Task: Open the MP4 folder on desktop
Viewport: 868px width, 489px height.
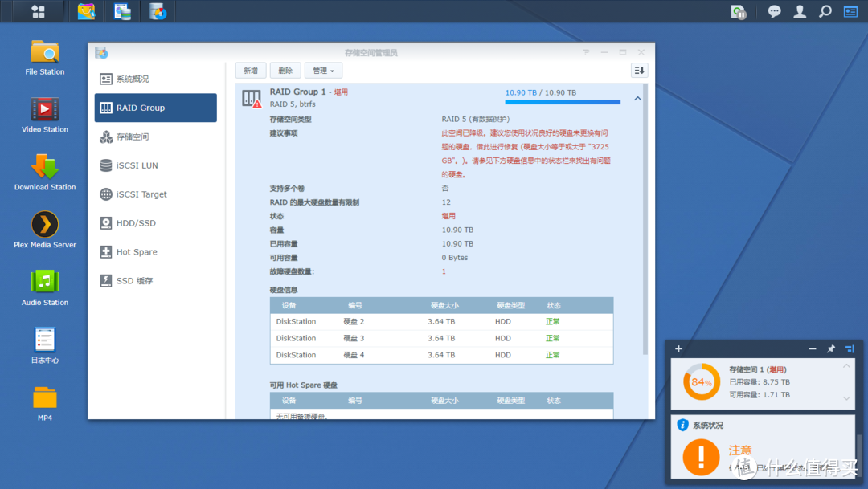Action: (45, 403)
